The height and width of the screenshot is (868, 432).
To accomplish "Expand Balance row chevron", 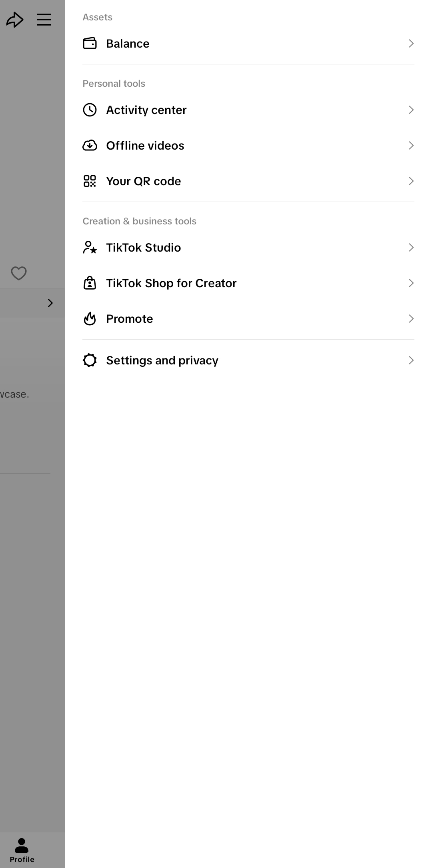I will coord(411,43).
